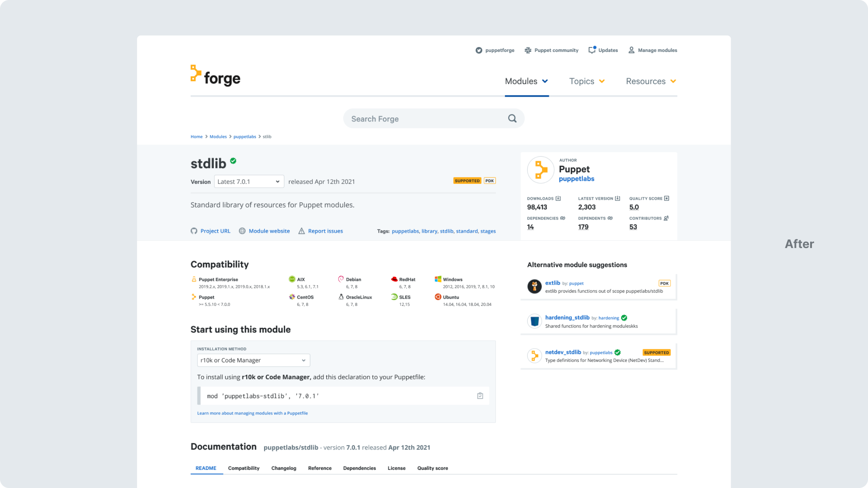Open the Topics menu
868x488 pixels.
586,81
